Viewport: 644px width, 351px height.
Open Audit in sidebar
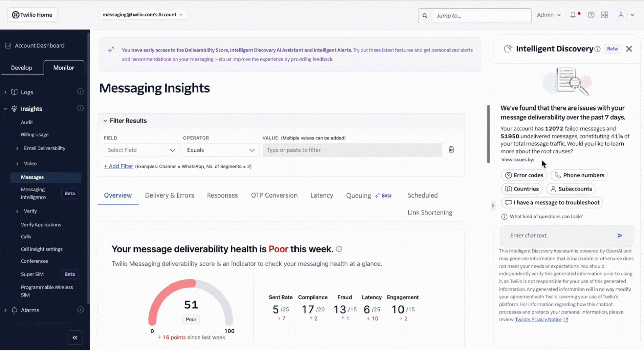point(27,122)
